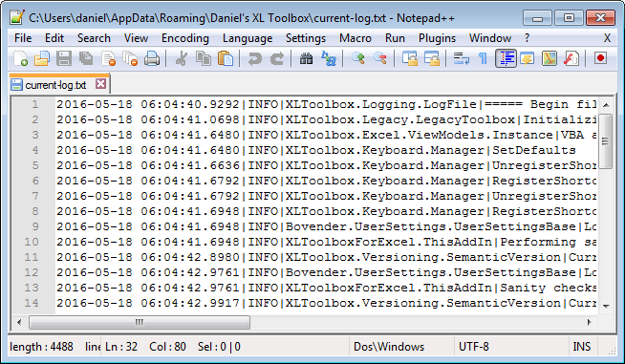Click 'XLToolbox.Logging.LogFile' text on line 1
The image size is (625, 364).
pyautogui.click(x=381, y=104)
